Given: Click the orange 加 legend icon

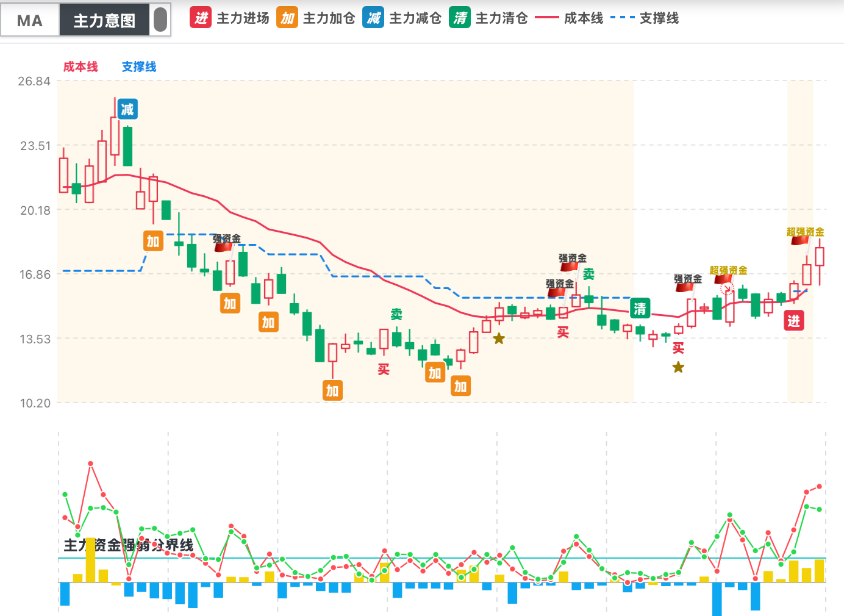Looking at the screenshot, I should click(287, 18).
